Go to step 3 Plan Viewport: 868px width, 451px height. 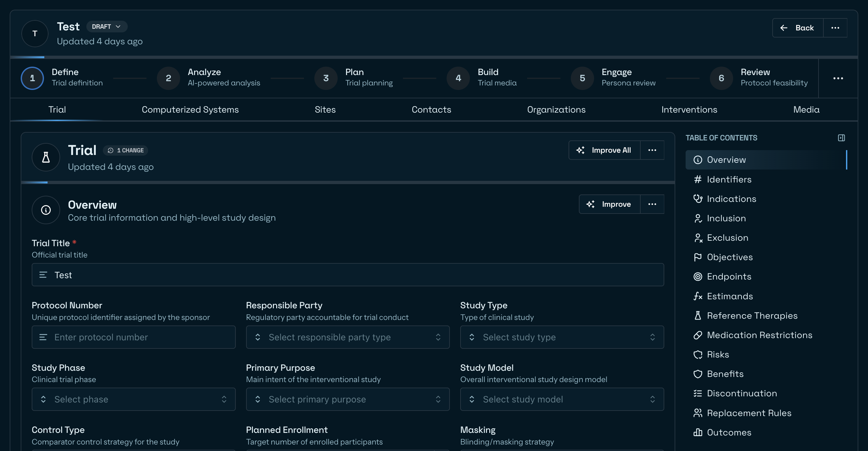(x=353, y=78)
